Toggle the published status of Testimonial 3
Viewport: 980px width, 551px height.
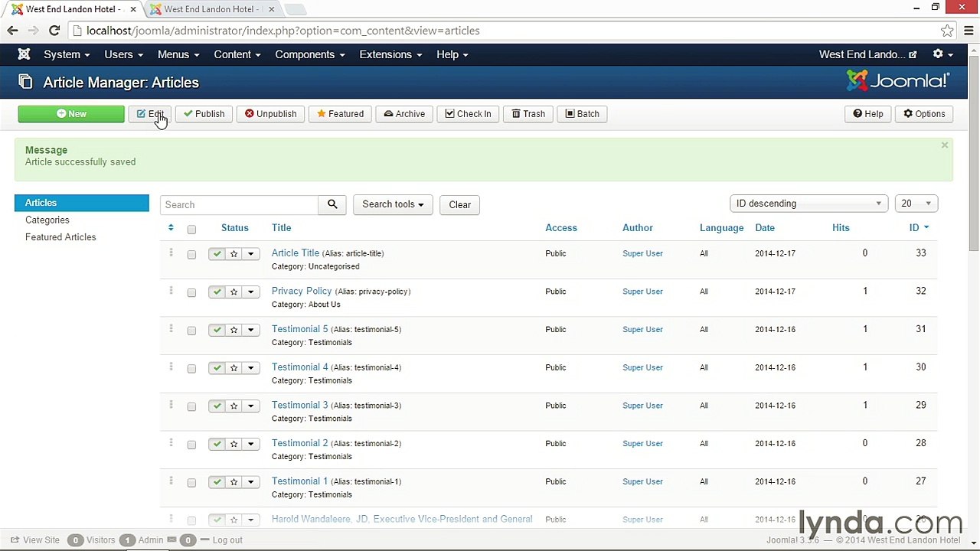217,406
